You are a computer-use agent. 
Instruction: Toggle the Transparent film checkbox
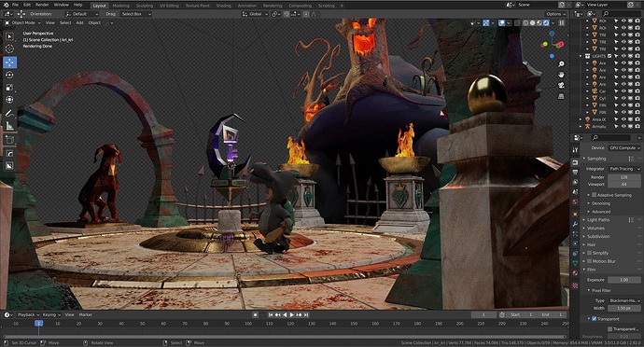[x=594, y=319]
